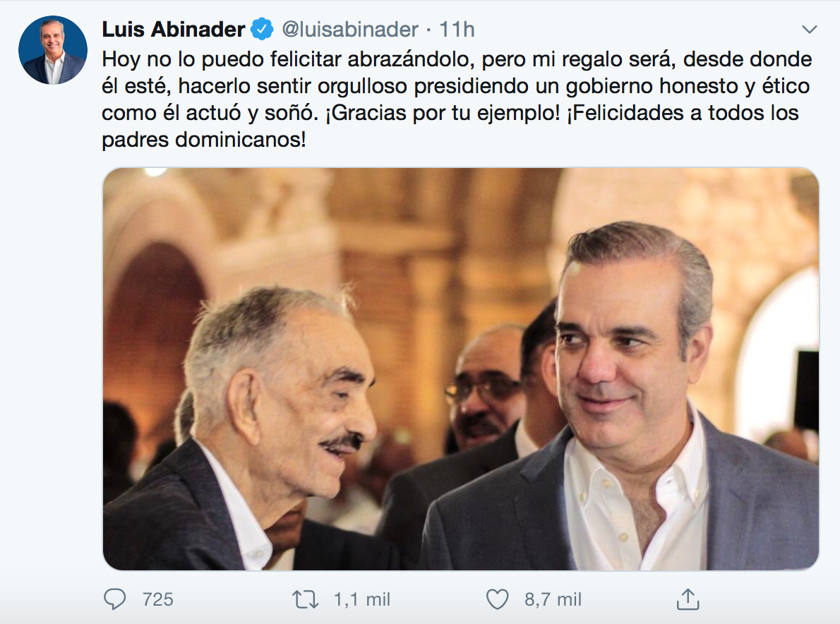840x624 pixels.
Task: Like the tweet with the heart icon
Action: 497,599
